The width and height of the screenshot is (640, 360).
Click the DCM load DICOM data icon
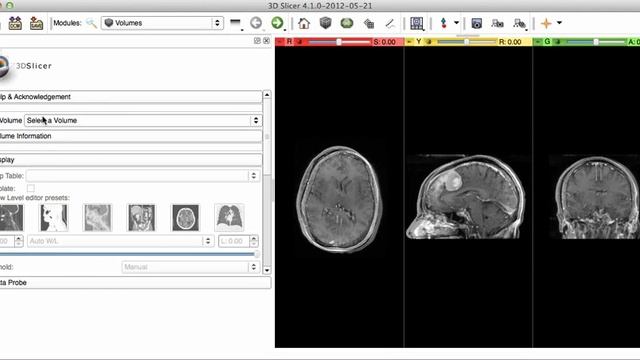pyautogui.click(x=15, y=23)
